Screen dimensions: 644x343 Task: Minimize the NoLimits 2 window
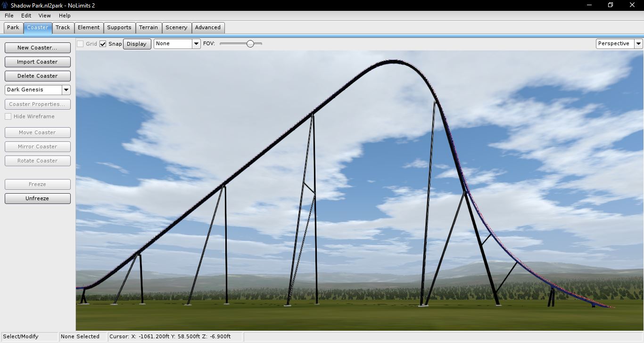[589, 5]
